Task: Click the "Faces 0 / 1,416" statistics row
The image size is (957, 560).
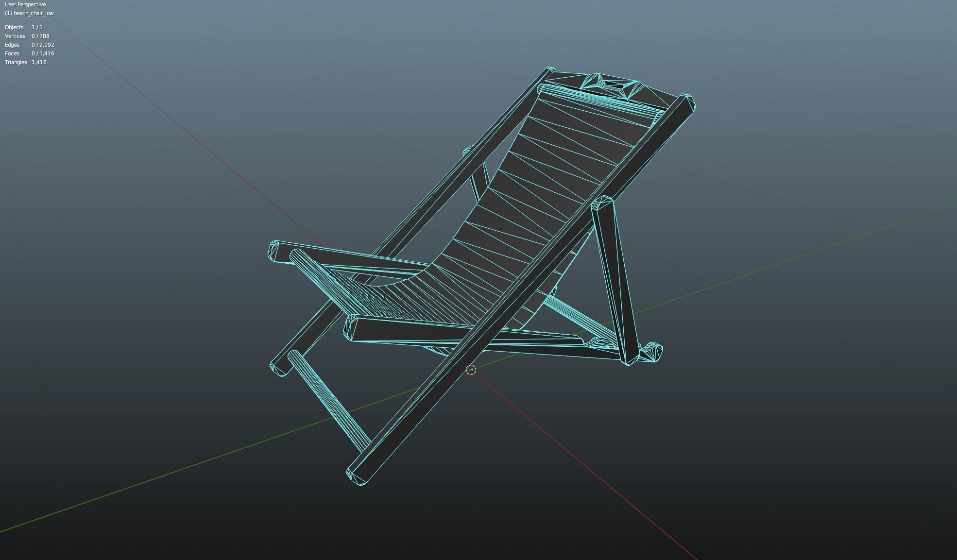Action: 30,53
